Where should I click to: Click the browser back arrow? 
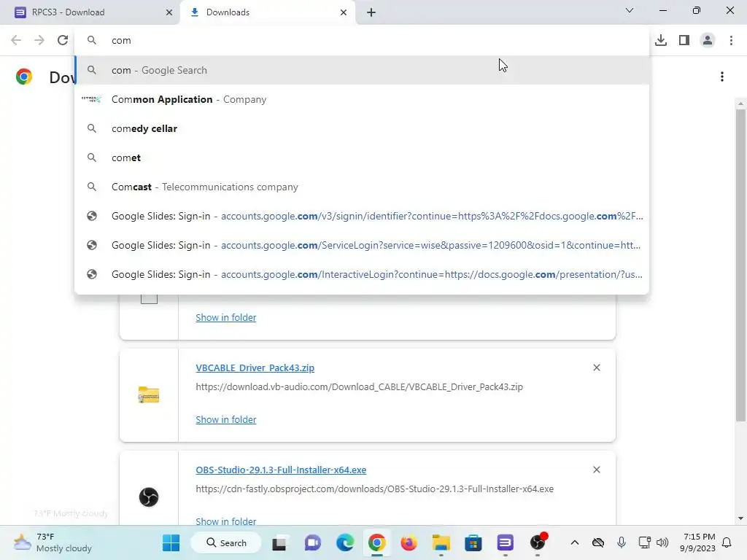point(16,40)
